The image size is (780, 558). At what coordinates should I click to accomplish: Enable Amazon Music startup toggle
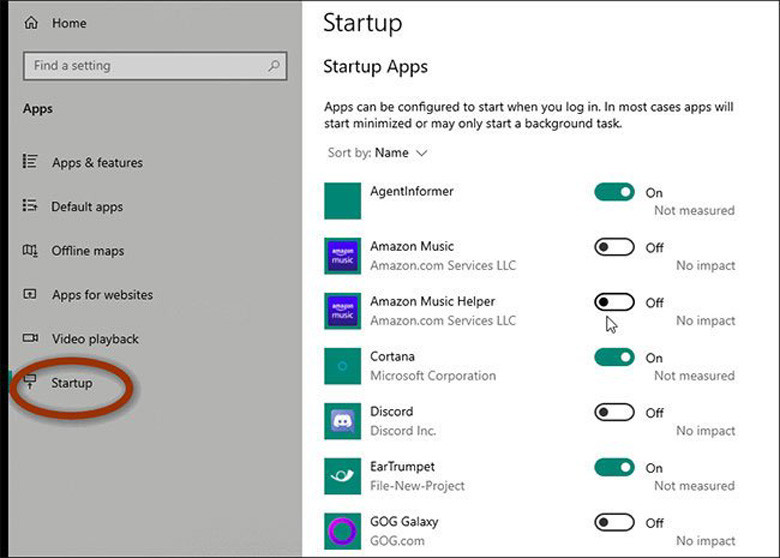pyautogui.click(x=614, y=247)
